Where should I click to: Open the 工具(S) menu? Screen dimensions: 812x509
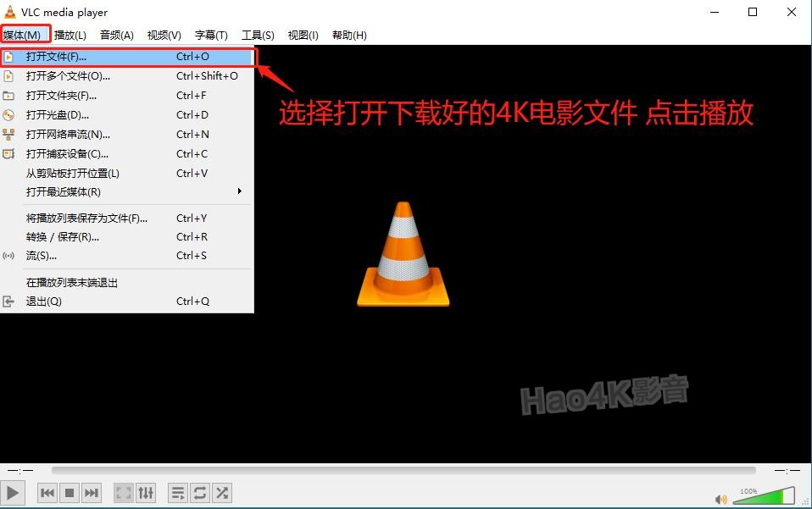(x=258, y=36)
